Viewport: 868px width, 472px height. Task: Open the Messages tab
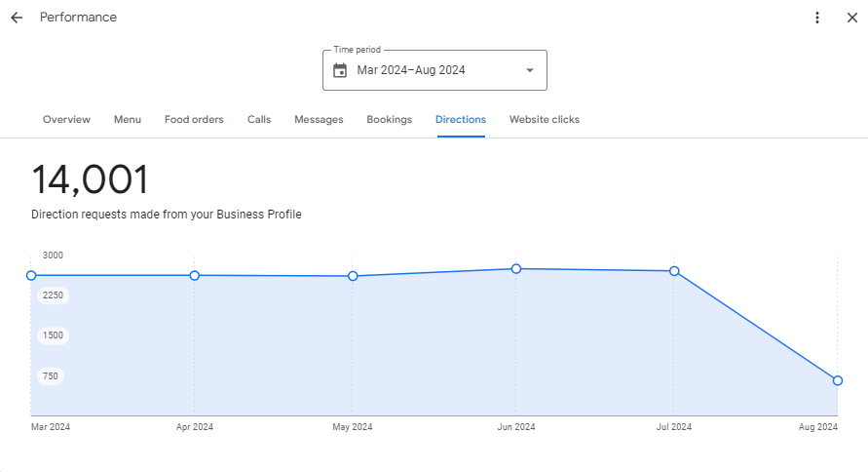319,120
